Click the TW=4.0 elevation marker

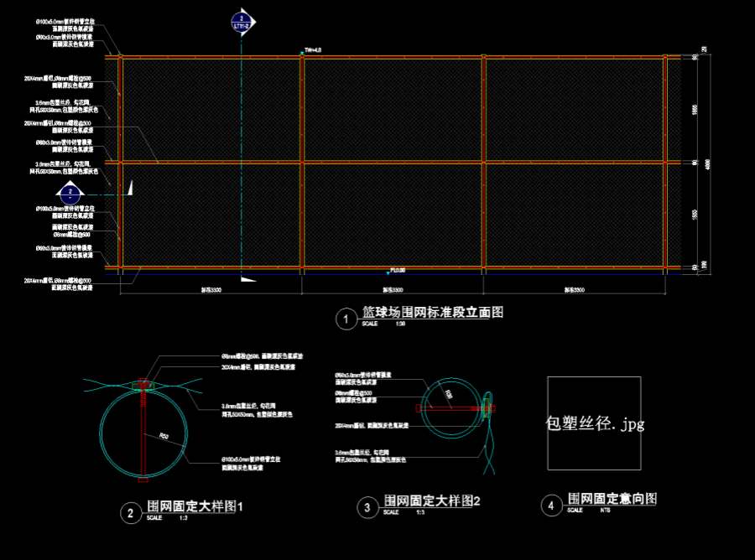coord(312,51)
